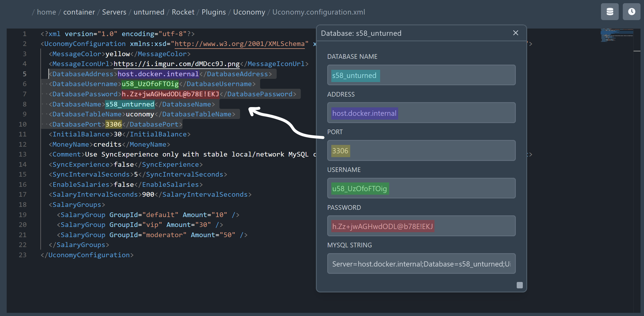The width and height of the screenshot is (644, 316).
Task: Navigate to container breadcrumb
Action: point(79,12)
